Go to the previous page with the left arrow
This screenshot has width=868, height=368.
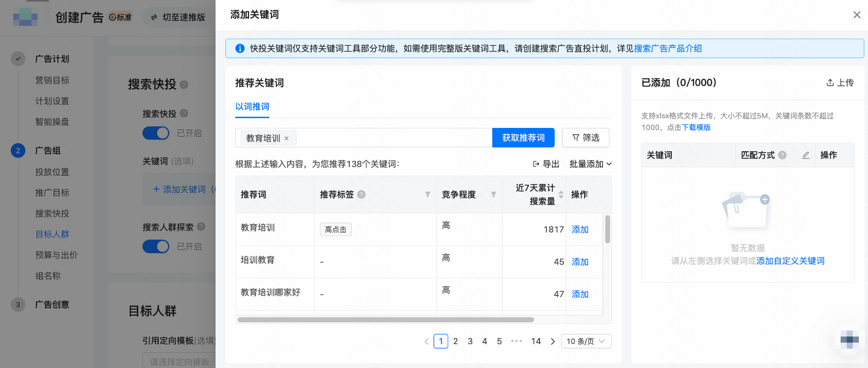point(426,341)
